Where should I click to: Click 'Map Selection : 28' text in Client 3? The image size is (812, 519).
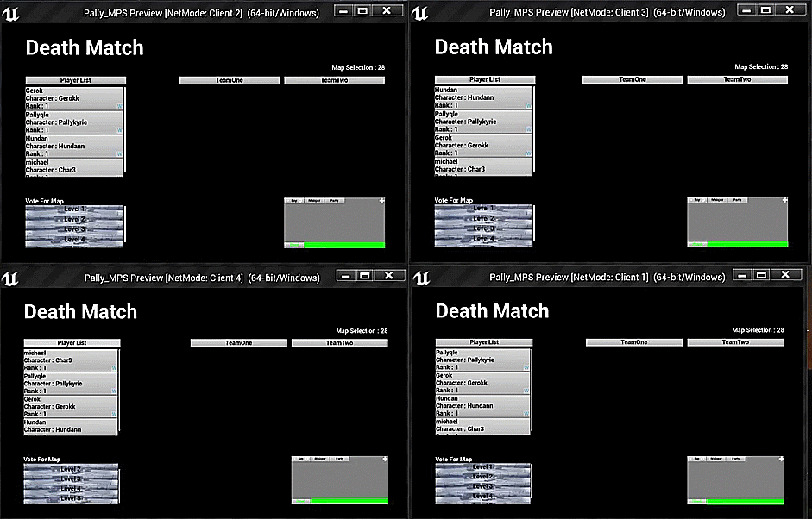(761, 66)
